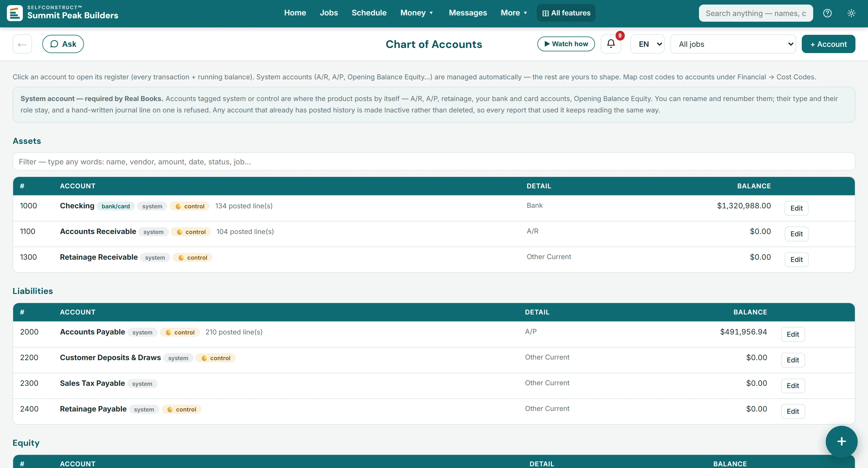Open the All jobs selector
This screenshot has width=868, height=468.
733,44
